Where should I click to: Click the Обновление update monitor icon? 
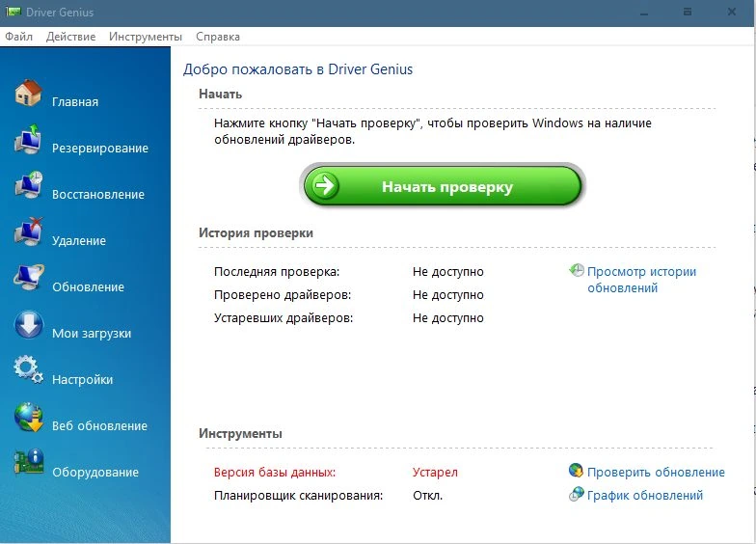pyautogui.click(x=29, y=278)
